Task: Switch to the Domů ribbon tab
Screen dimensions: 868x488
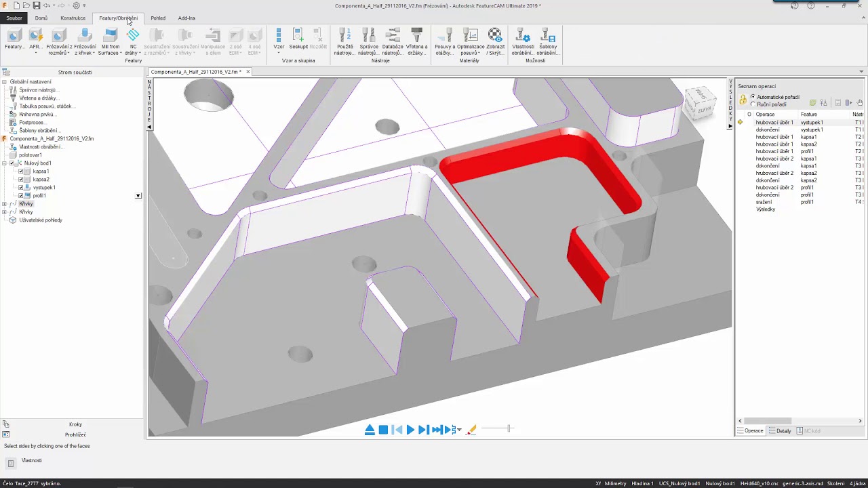Action: 41,18
